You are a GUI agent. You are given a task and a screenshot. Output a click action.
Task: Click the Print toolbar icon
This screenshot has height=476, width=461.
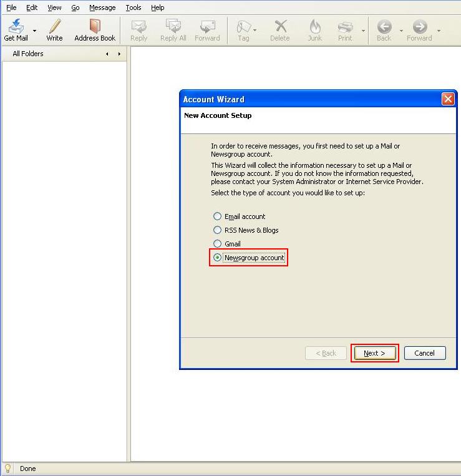click(x=345, y=27)
